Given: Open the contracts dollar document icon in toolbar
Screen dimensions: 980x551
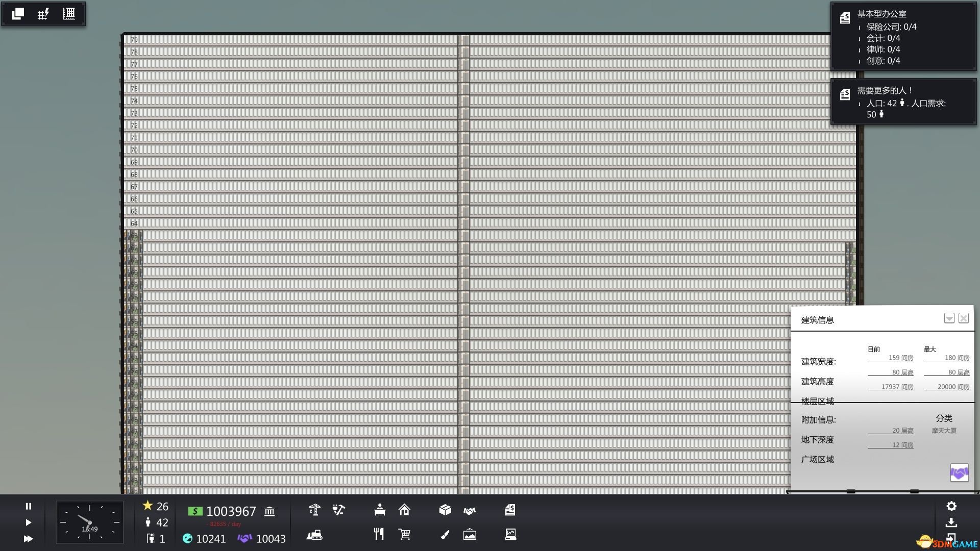Looking at the screenshot, I should pos(510,510).
